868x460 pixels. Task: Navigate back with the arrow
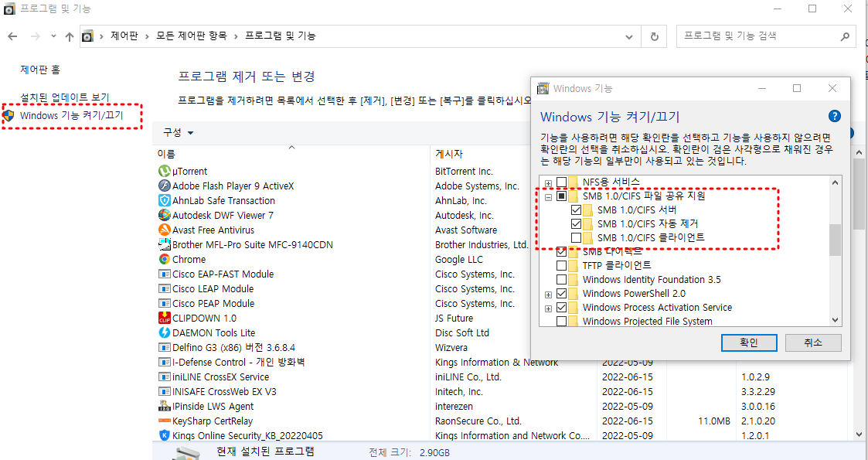(x=12, y=36)
